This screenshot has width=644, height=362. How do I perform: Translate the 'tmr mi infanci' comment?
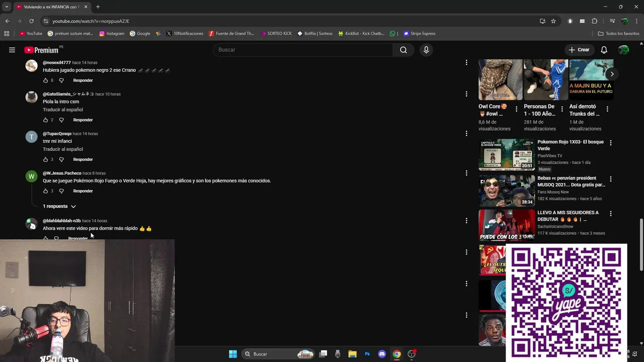click(63, 149)
